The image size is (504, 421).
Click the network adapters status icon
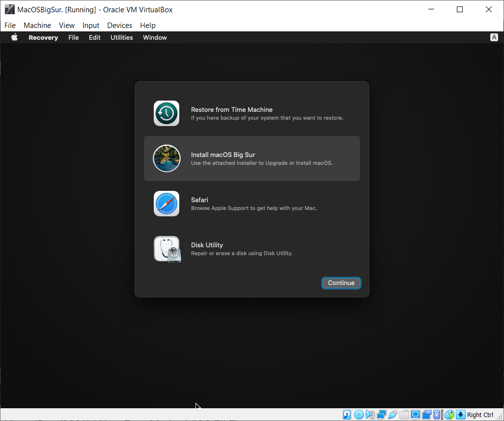(x=382, y=415)
